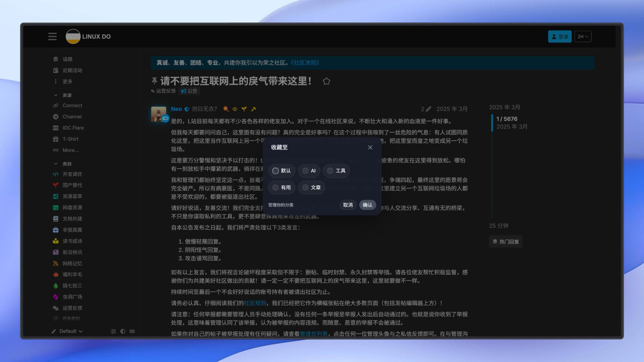Screen dimensions: 644x362
Task: Open the sidebar settings sliders icon
Action: [113, 331]
